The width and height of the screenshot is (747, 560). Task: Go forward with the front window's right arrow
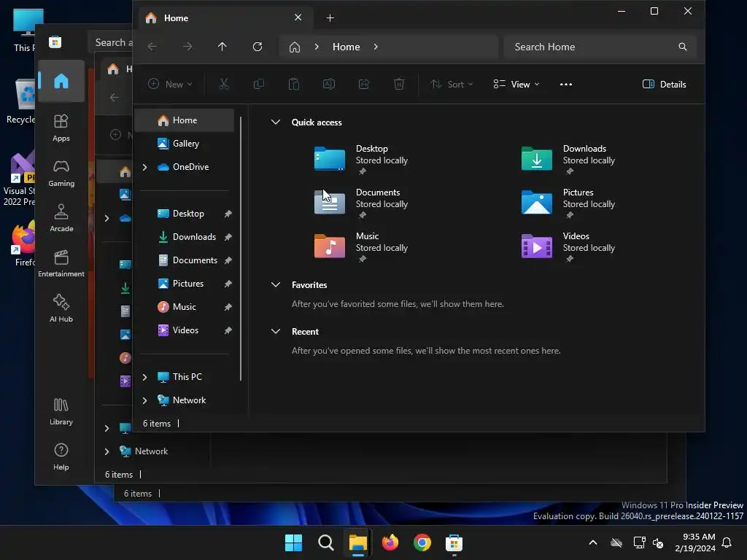pos(187,47)
